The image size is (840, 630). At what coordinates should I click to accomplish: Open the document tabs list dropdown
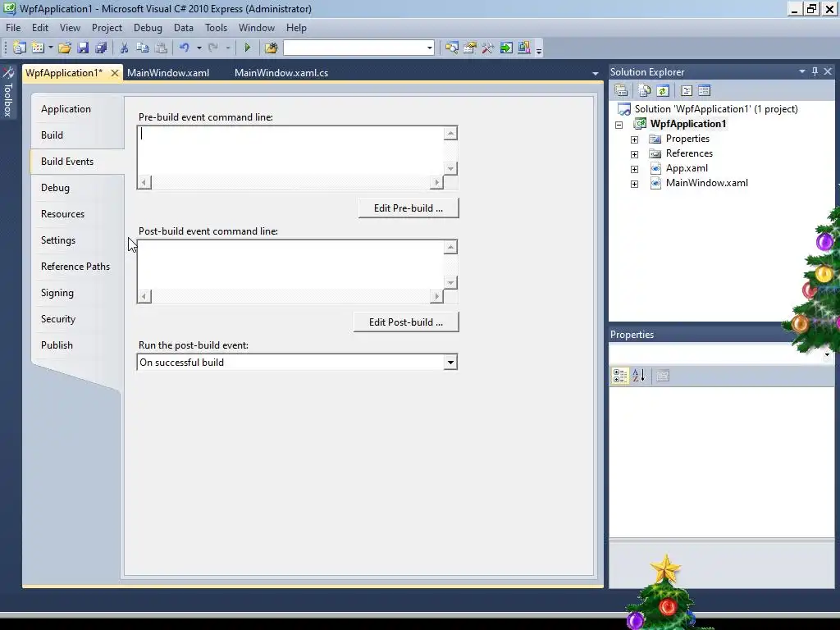pos(596,73)
